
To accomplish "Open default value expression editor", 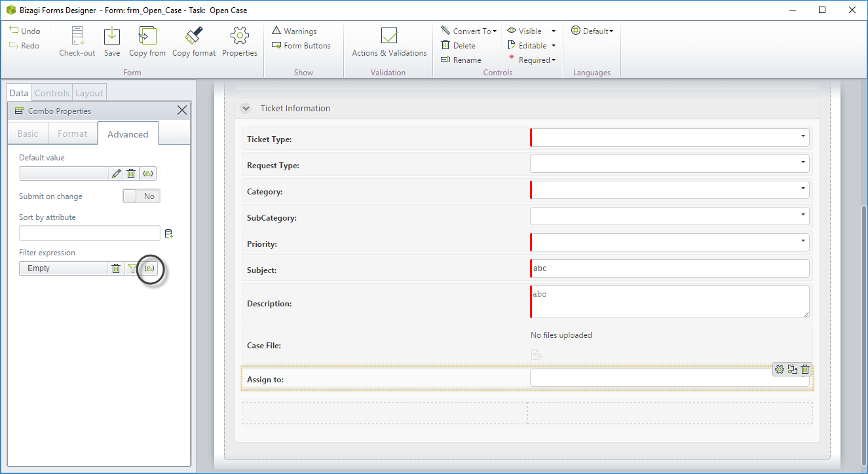I will pos(148,173).
